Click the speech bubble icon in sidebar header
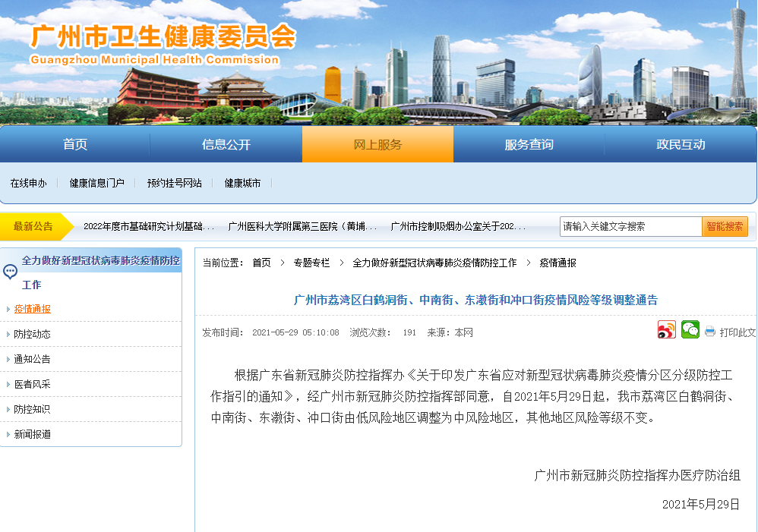The width and height of the screenshot is (758, 532). 10,272
